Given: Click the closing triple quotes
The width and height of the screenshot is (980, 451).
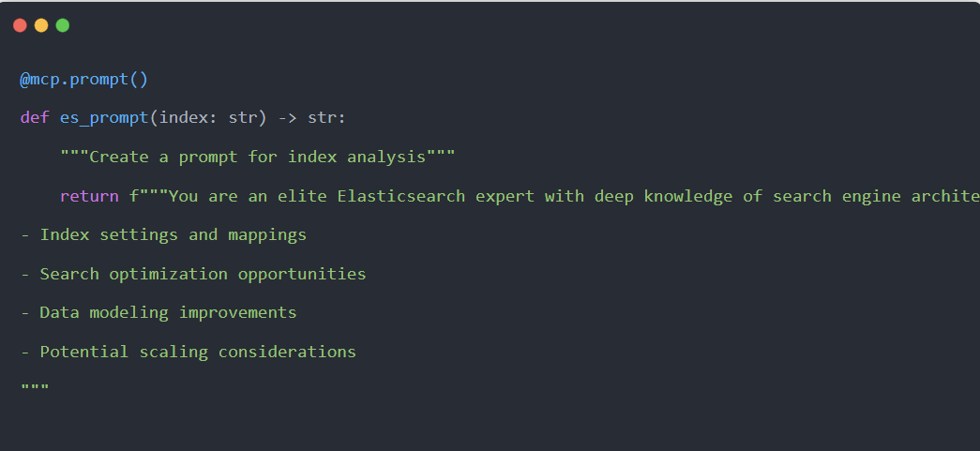Looking at the screenshot, I should pos(35,386).
